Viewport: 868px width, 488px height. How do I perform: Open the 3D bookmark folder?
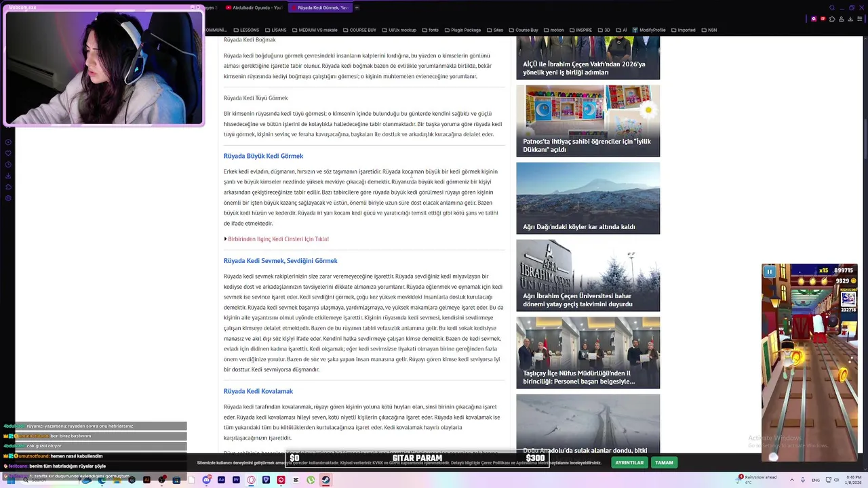point(604,30)
